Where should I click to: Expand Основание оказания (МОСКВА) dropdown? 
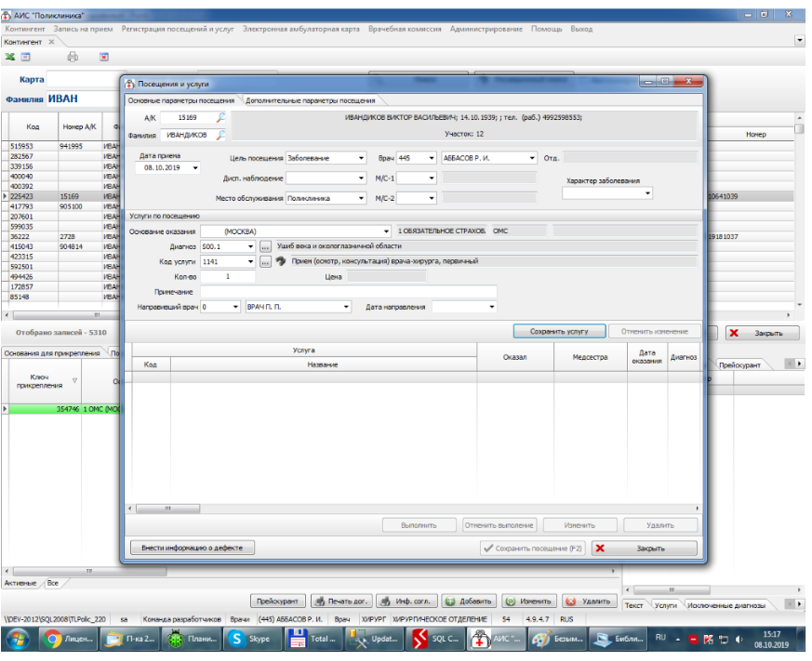coord(386,231)
